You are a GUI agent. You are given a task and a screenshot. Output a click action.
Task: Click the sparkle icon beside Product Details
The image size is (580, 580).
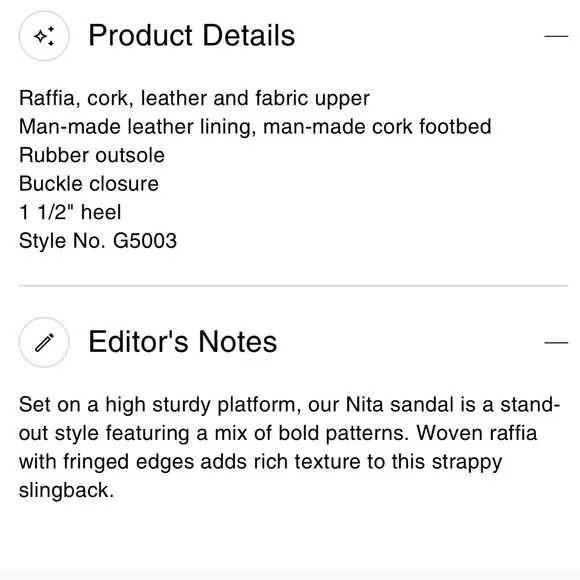(44, 36)
